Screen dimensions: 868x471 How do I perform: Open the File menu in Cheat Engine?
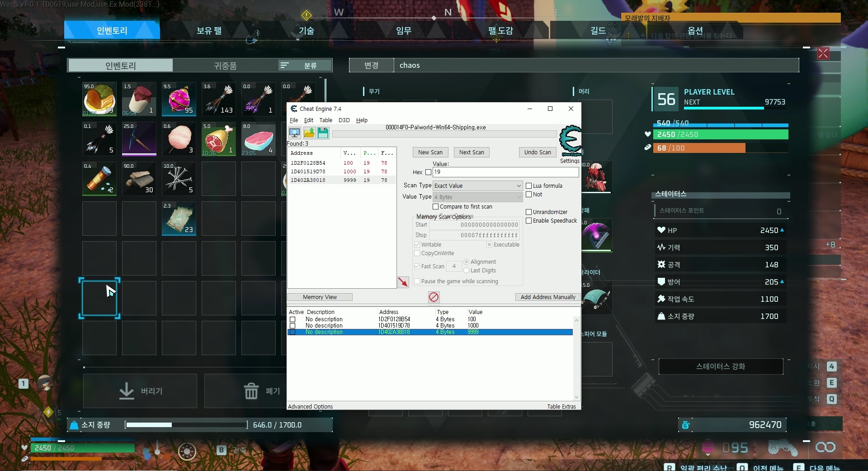[294, 120]
